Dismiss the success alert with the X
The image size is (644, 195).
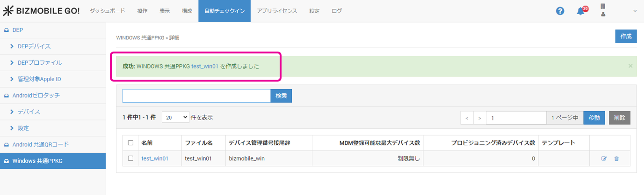(630, 66)
